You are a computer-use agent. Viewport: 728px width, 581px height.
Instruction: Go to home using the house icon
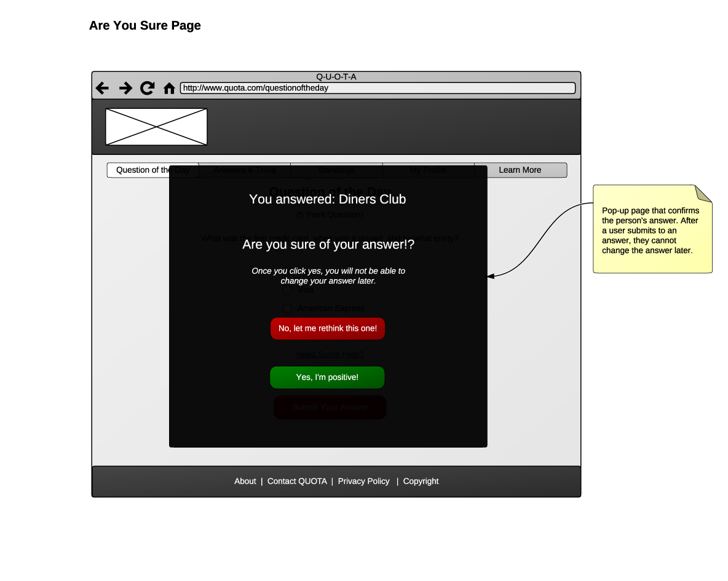169,89
